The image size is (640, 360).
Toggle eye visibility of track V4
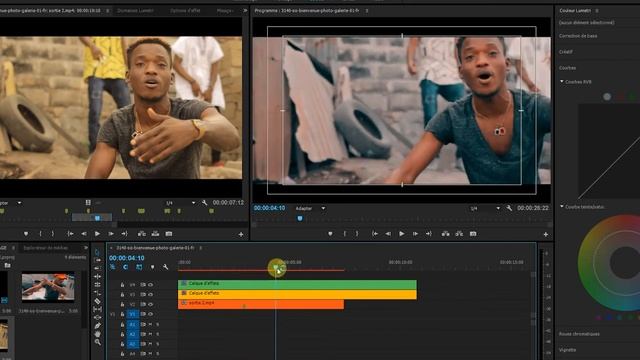[151, 284]
